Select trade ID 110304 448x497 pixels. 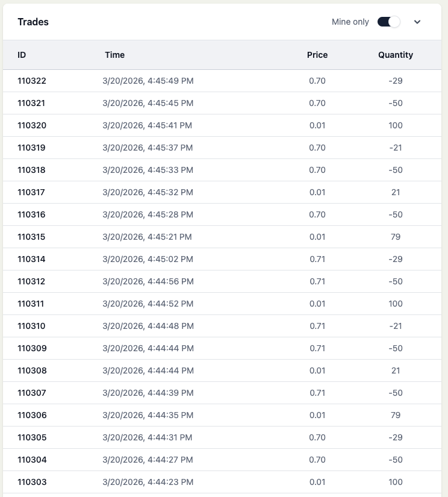[32, 460]
